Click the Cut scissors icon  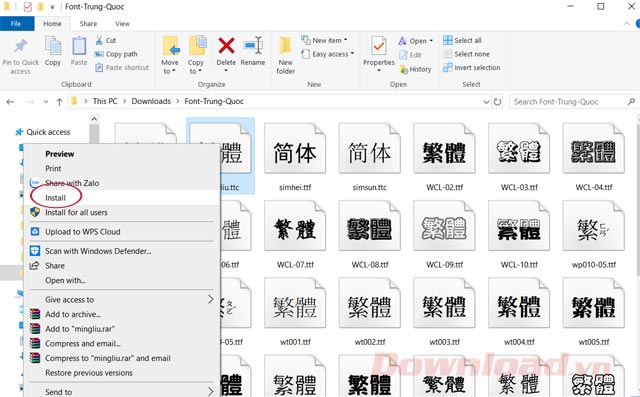coord(99,40)
